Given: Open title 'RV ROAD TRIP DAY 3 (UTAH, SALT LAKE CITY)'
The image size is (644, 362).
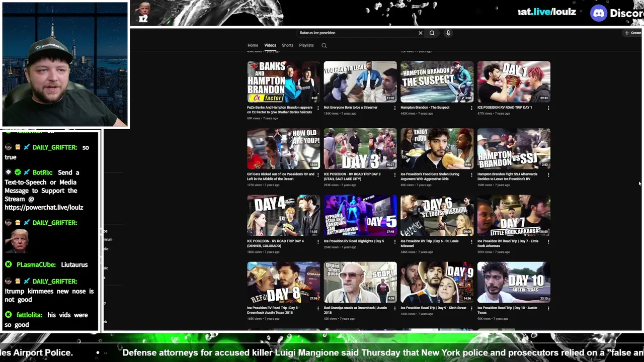Looking at the screenshot, I should pyautogui.click(x=352, y=176).
